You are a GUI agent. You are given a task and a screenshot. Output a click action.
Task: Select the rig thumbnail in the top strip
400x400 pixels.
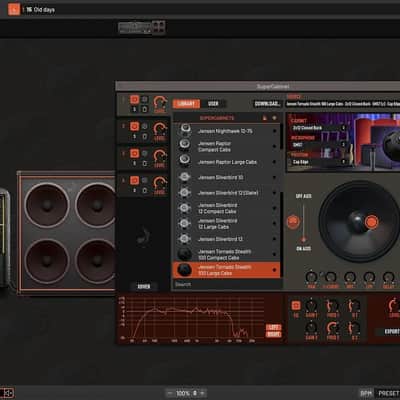(x=142, y=28)
